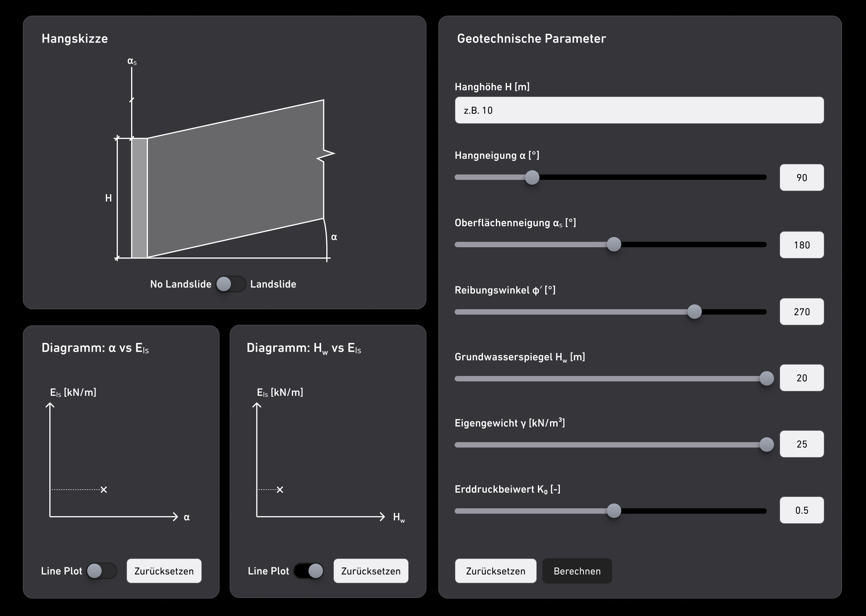The height and width of the screenshot is (616, 866).
Task: Click the α angle label in sketch
Action: [x=334, y=237]
